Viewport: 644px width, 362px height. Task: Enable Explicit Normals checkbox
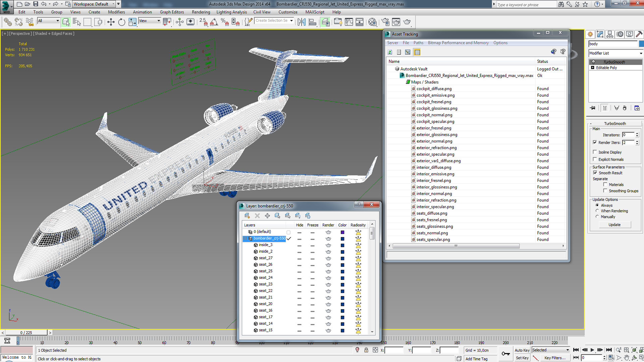point(595,159)
